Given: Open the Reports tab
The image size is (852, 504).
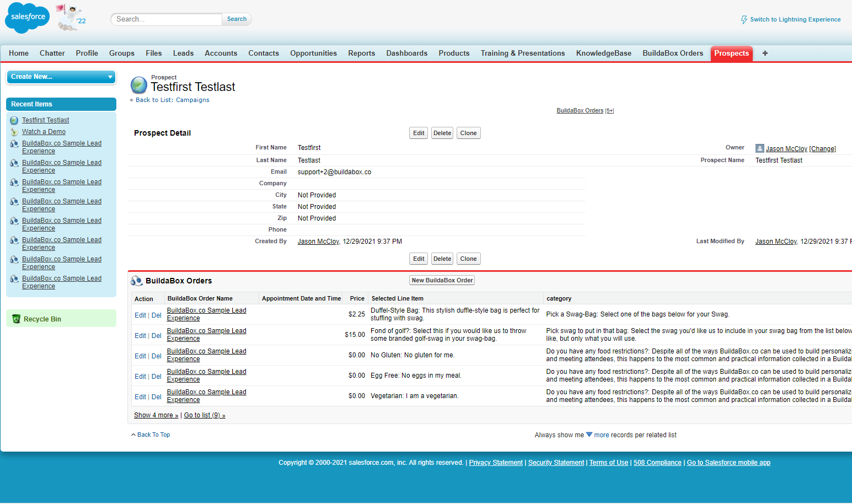Looking at the screenshot, I should click(361, 53).
